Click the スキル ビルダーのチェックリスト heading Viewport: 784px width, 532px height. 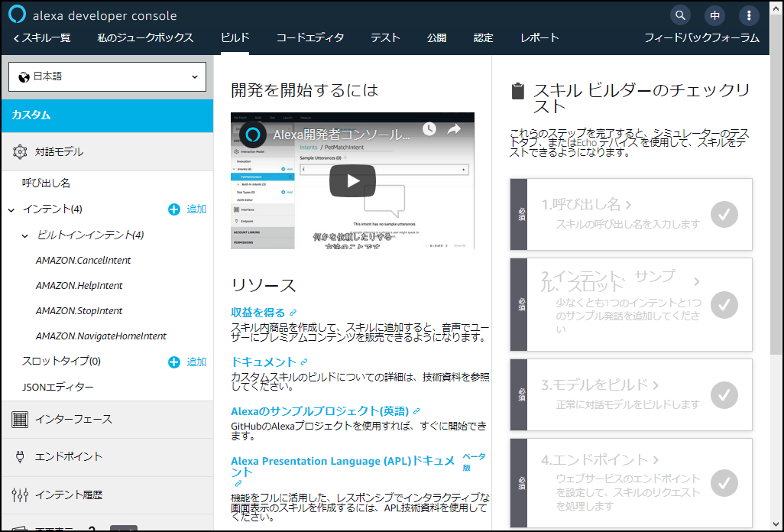642,98
